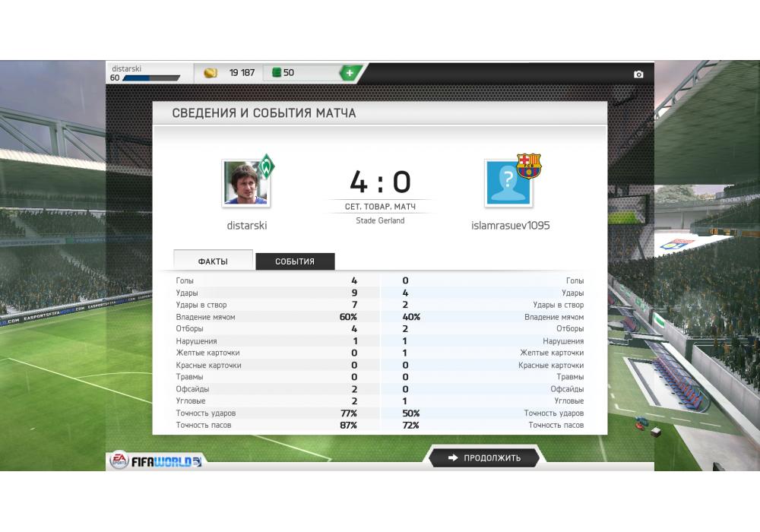The width and height of the screenshot is (760, 532).
Task: Click the distarski username in top bar
Action: 126,69
